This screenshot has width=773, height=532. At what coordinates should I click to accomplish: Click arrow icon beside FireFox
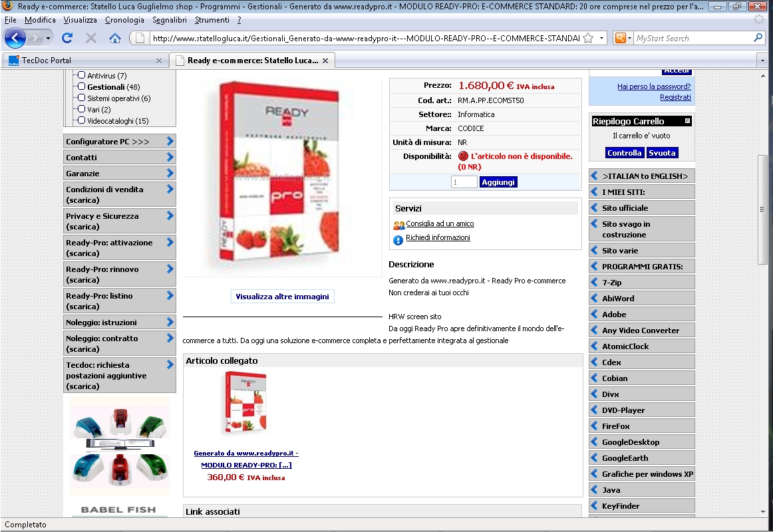tap(595, 426)
